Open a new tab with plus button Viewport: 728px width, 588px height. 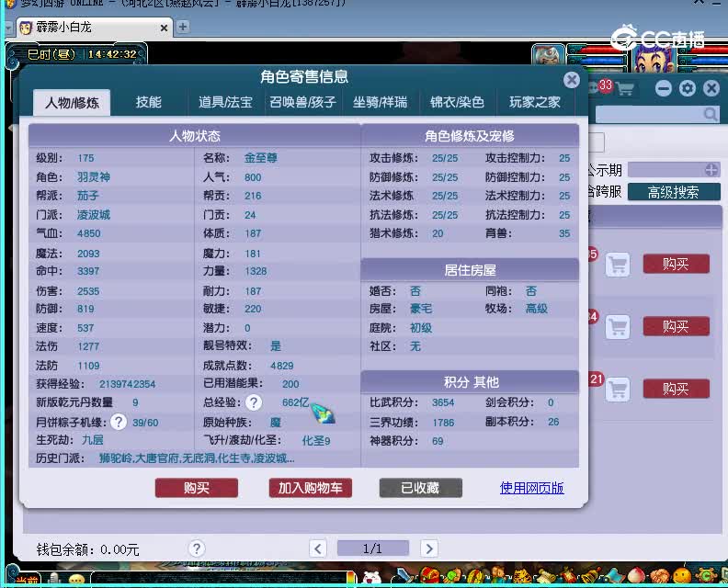(183, 27)
